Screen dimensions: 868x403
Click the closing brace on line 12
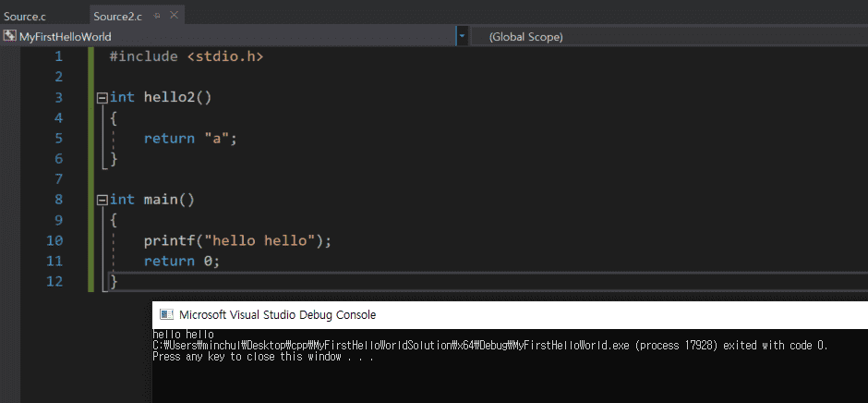[114, 282]
